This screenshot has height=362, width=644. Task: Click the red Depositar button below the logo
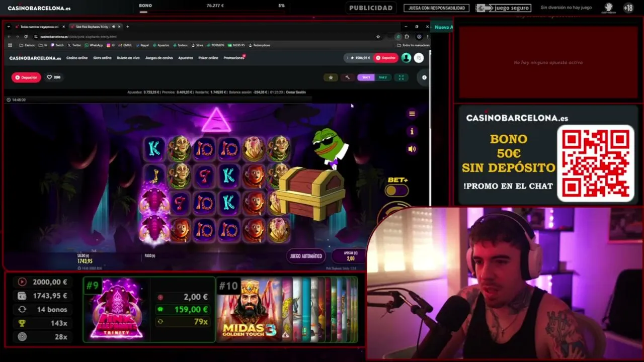26,77
